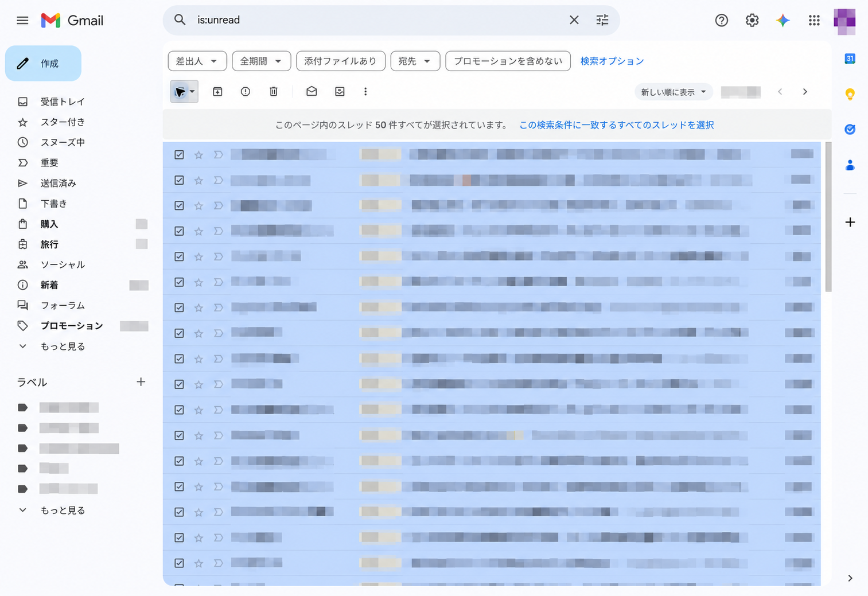Open the 下書き folder
The width and height of the screenshot is (868, 596).
pos(53,204)
